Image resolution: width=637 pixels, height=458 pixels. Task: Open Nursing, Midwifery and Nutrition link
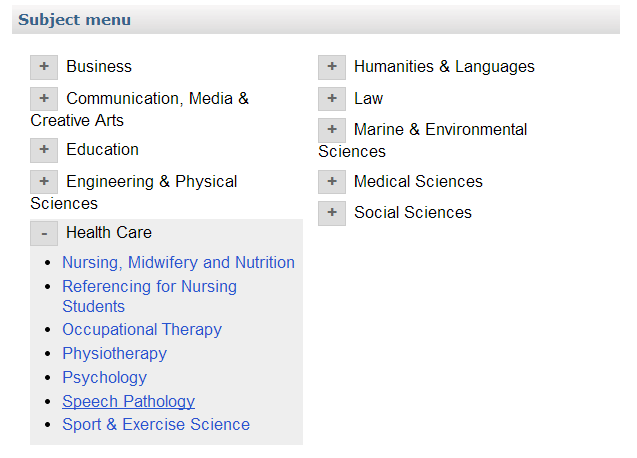point(178,263)
